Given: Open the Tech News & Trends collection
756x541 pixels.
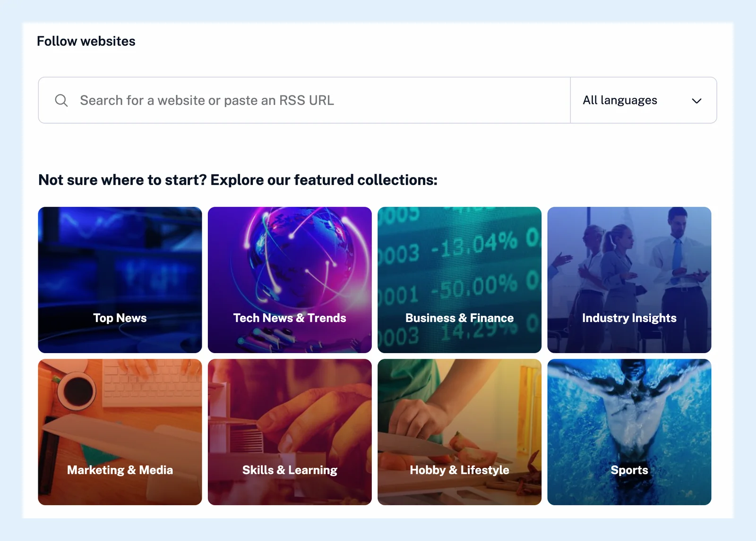Looking at the screenshot, I should click(x=290, y=280).
